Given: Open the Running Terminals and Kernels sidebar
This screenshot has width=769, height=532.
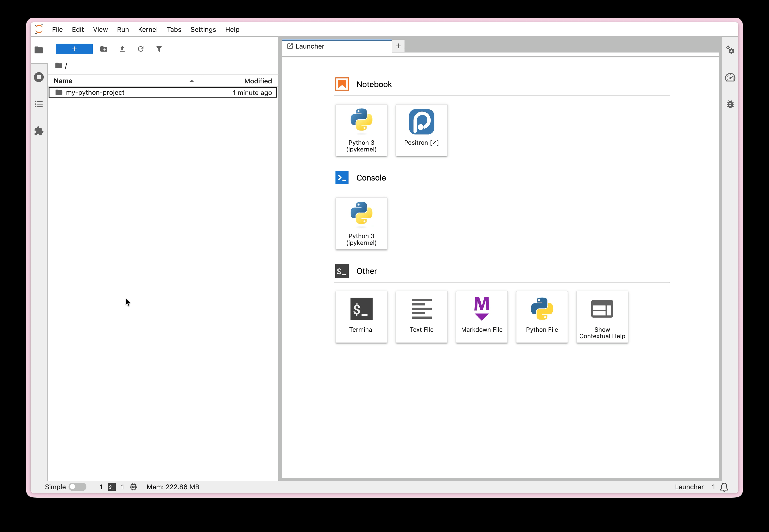Looking at the screenshot, I should point(39,77).
